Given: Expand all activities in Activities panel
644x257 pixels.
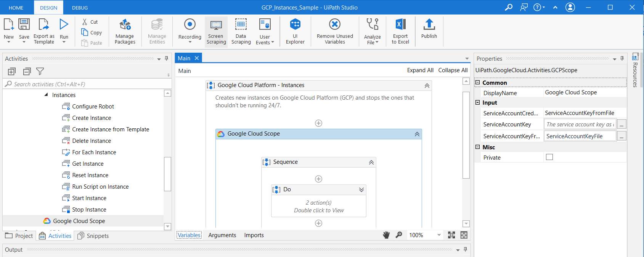Looking at the screenshot, I should [x=12, y=71].
